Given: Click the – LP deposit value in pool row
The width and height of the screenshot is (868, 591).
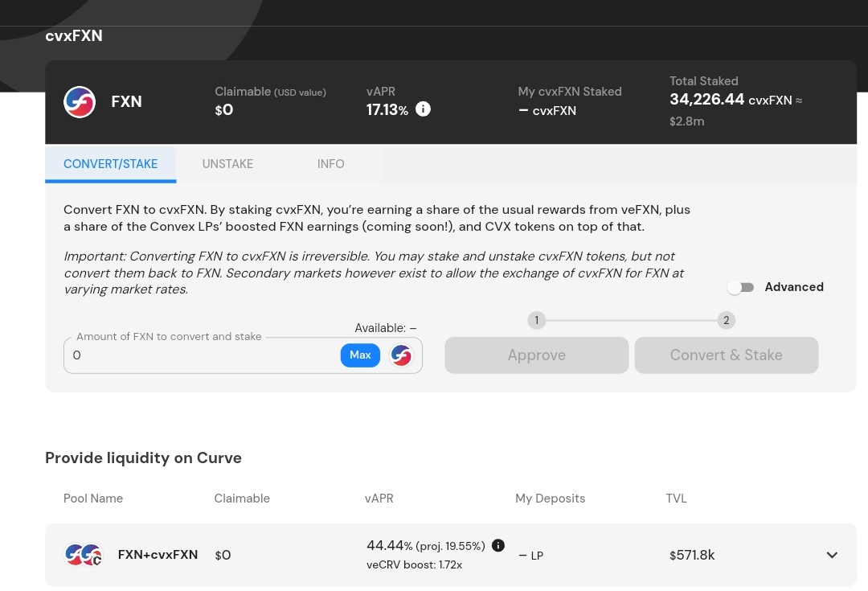Looking at the screenshot, I should point(531,556).
